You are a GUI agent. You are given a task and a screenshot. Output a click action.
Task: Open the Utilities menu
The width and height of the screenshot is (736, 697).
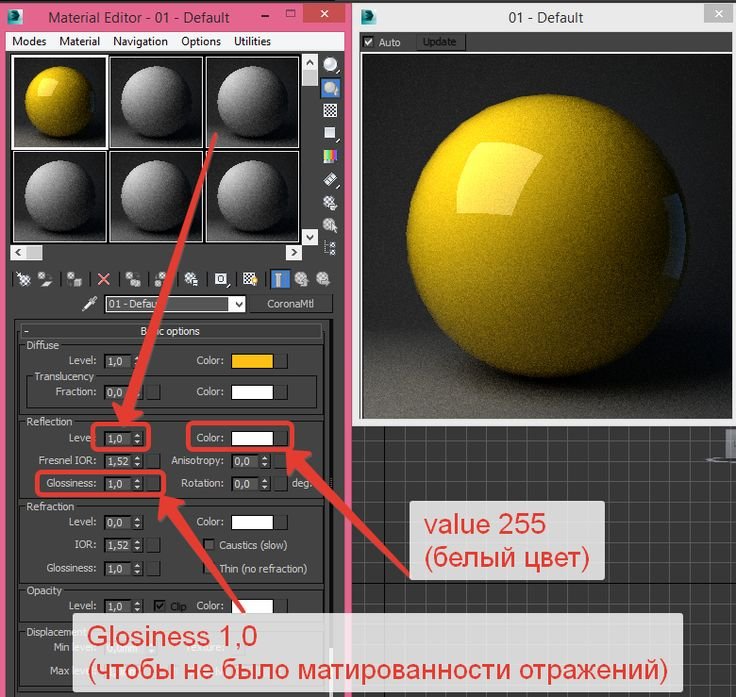pos(252,41)
